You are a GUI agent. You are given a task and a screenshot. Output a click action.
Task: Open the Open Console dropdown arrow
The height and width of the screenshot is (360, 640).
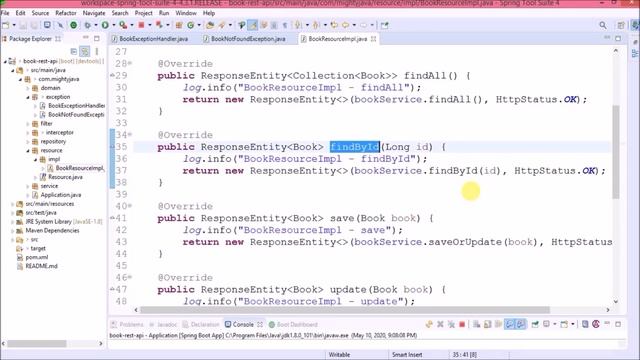coord(573,324)
